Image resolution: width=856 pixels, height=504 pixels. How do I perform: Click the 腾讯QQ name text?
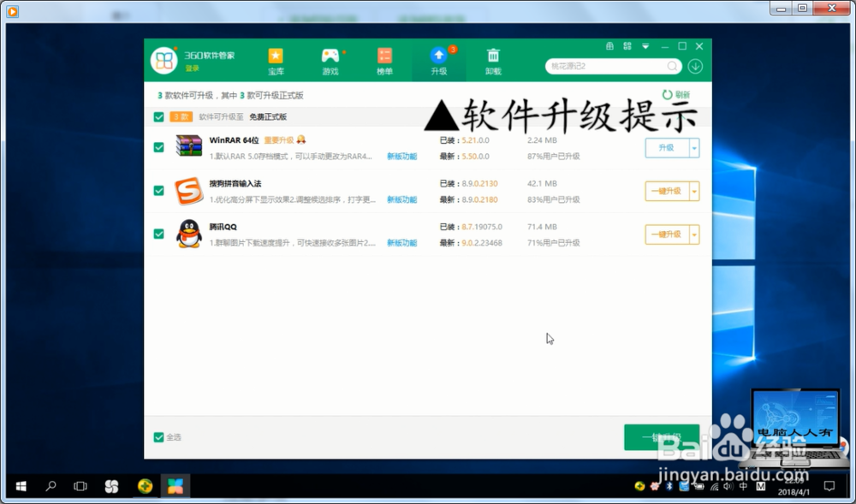(x=223, y=227)
